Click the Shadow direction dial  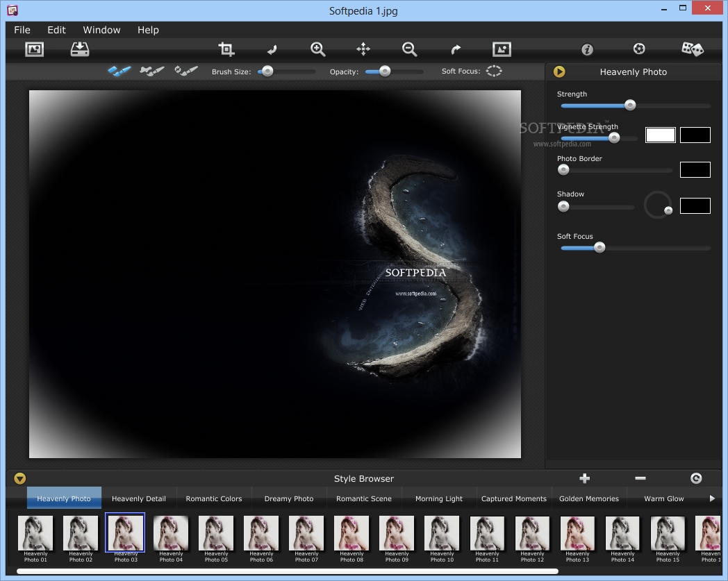pos(658,205)
